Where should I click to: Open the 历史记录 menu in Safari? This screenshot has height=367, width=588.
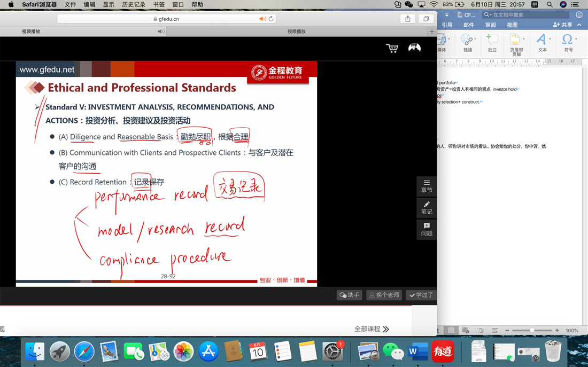click(x=133, y=4)
